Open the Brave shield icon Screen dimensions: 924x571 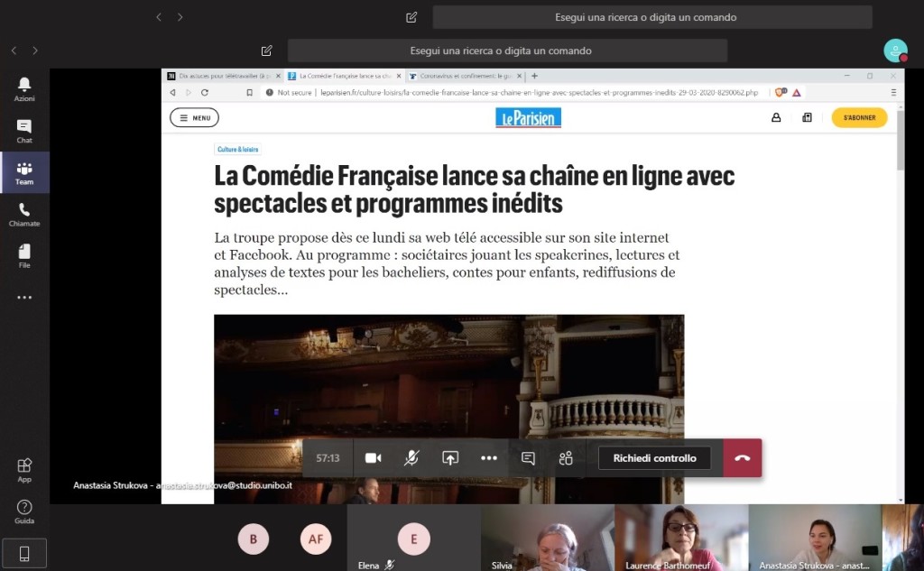pos(781,93)
